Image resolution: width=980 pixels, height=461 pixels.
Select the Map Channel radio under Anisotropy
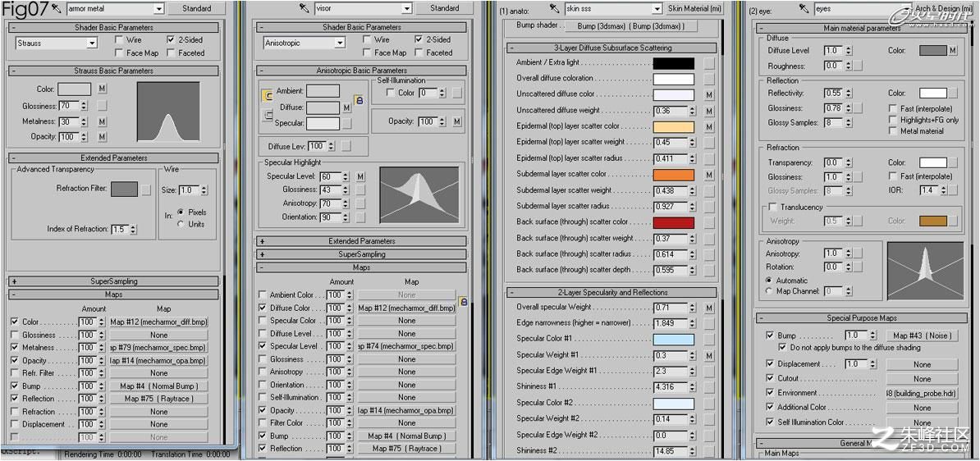point(769,291)
